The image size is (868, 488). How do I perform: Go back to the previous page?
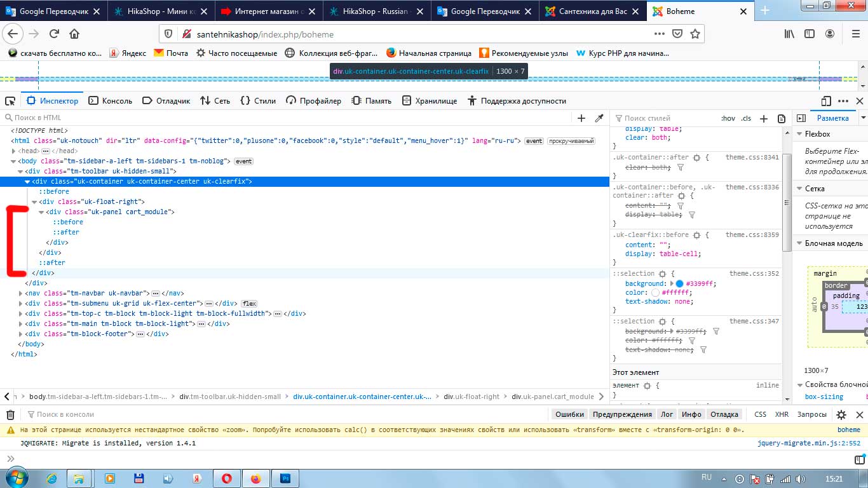tap(13, 34)
